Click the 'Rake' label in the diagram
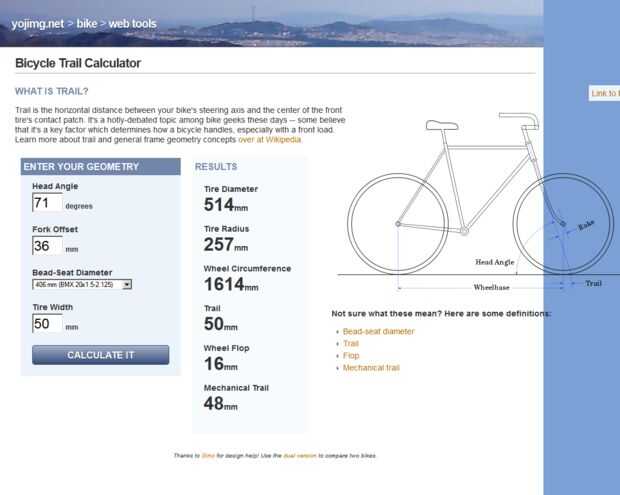 coord(586,228)
